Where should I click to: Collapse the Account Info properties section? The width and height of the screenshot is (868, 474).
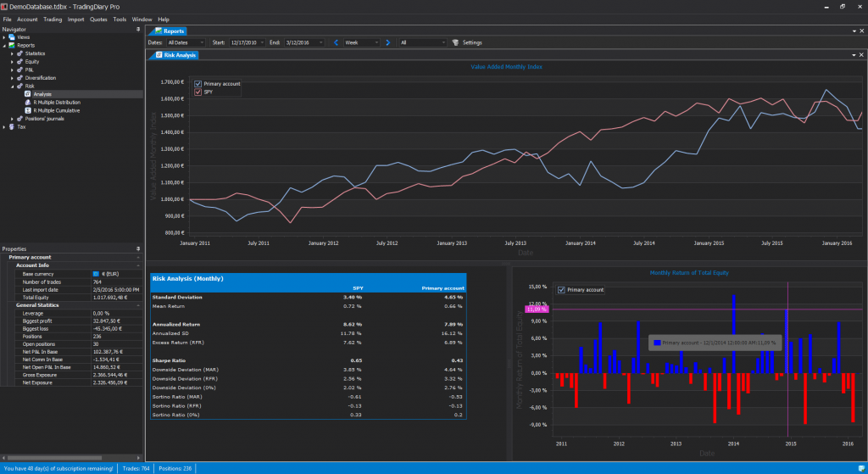point(138,265)
